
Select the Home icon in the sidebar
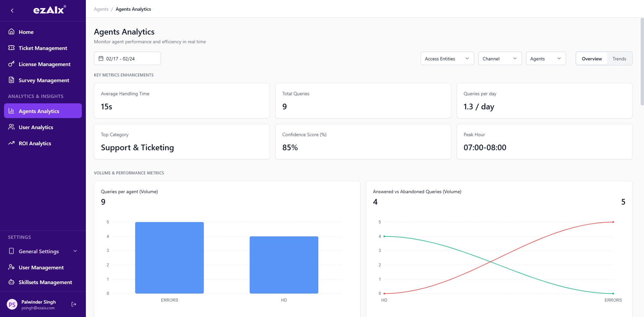(11, 32)
